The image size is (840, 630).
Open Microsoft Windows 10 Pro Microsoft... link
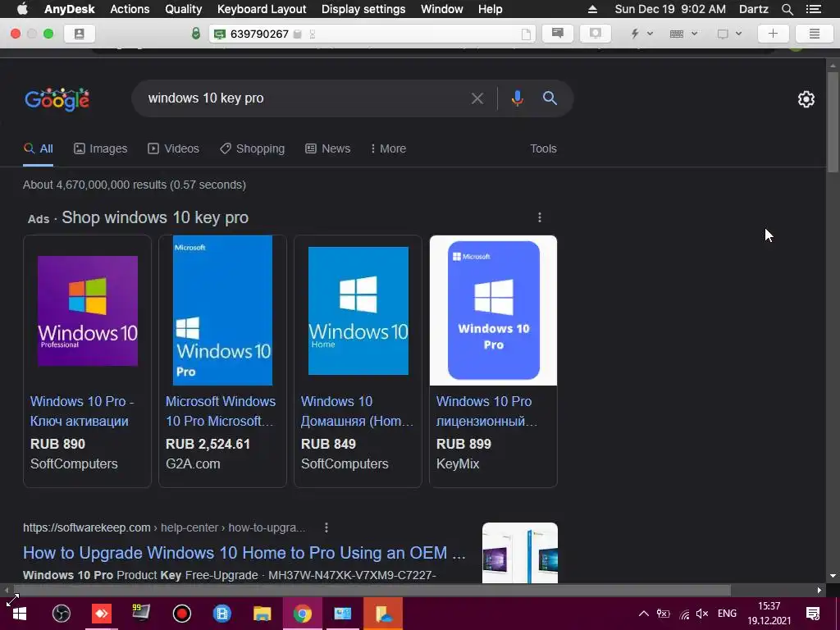220,411
